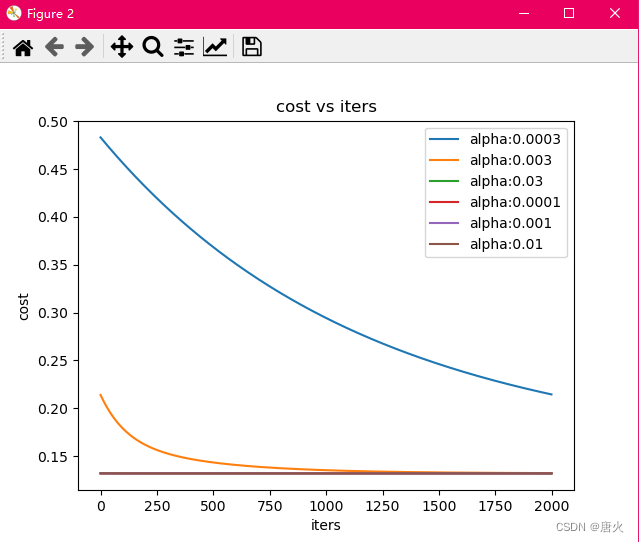Click the y-axis tick label 0.25
The height and width of the screenshot is (542, 639).
coord(53,361)
